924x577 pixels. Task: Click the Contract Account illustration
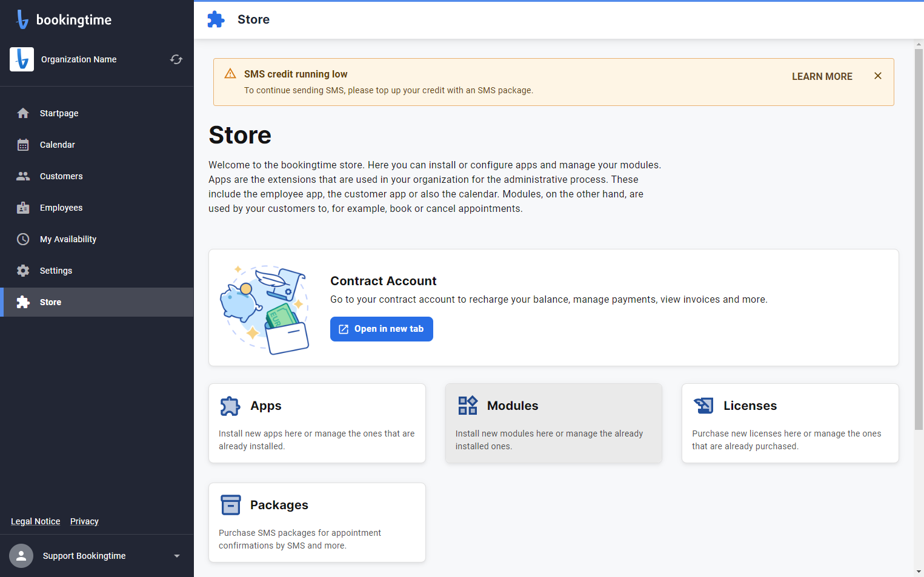click(265, 309)
